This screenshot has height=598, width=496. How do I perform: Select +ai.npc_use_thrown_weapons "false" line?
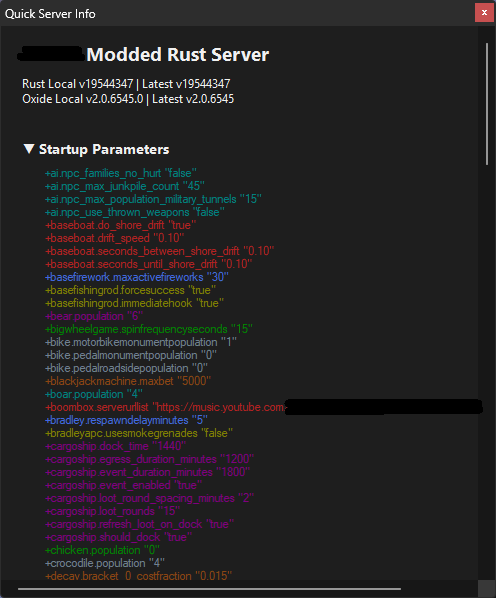(x=135, y=212)
